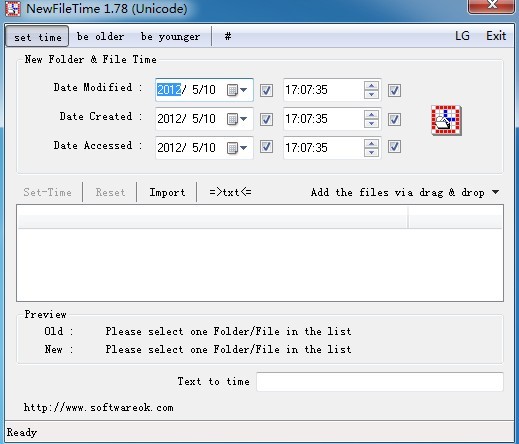Open the LG language menu

tap(462, 36)
